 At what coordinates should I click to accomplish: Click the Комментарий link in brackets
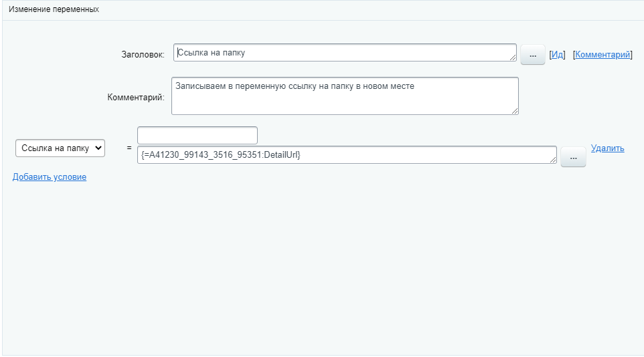pos(602,55)
